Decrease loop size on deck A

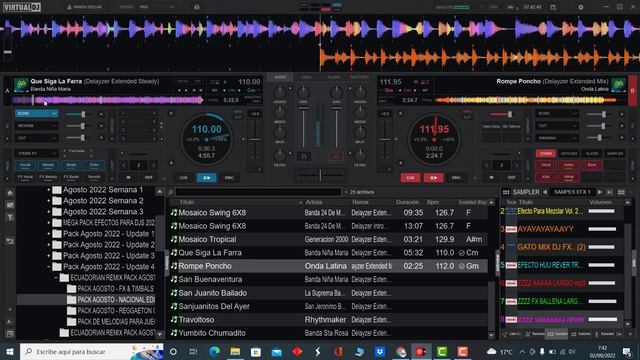pos(124,165)
